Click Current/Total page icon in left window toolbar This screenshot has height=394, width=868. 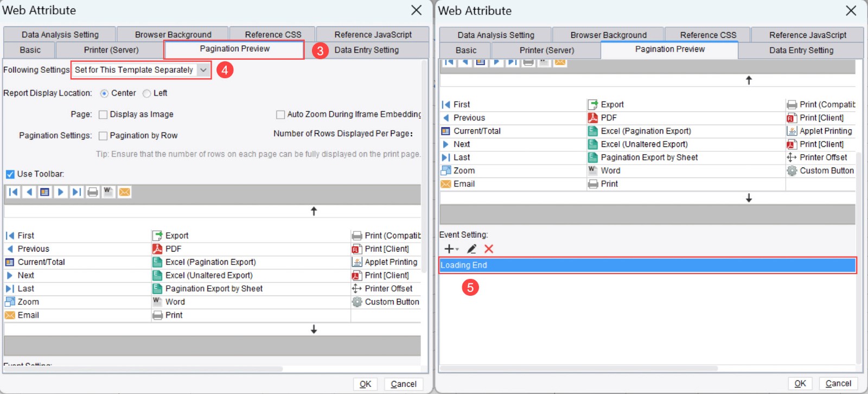tap(45, 192)
